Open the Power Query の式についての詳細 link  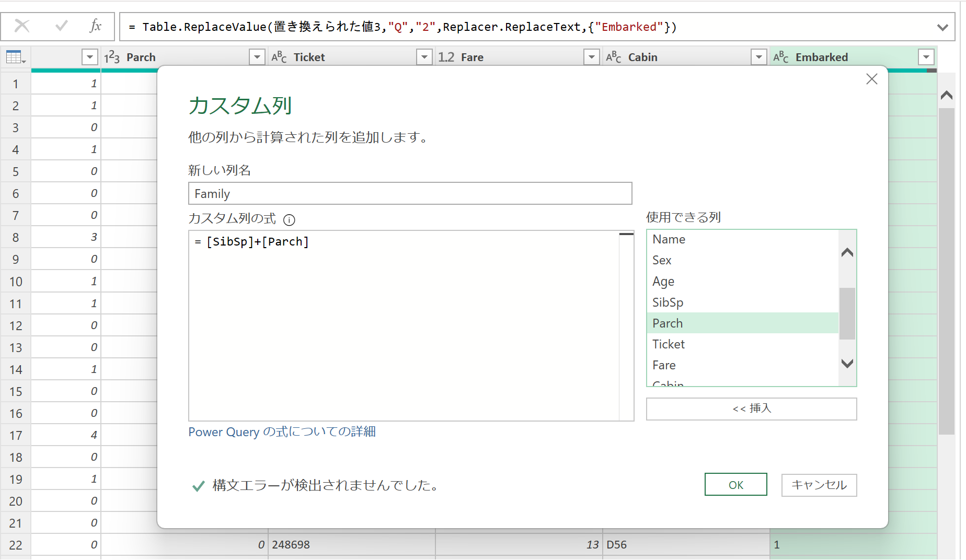[282, 432]
